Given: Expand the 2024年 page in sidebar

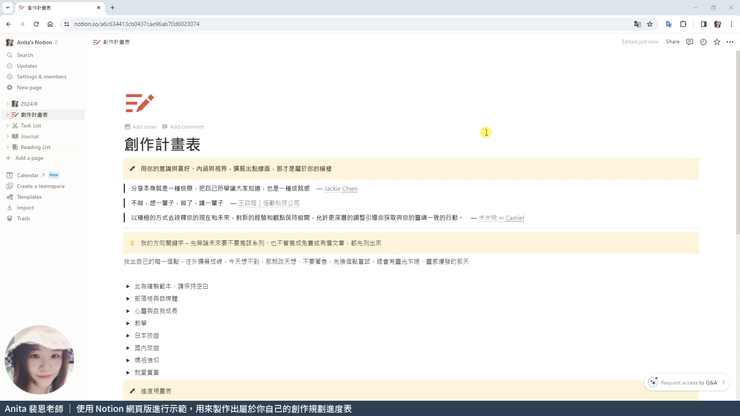Looking at the screenshot, I should (x=8, y=104).
